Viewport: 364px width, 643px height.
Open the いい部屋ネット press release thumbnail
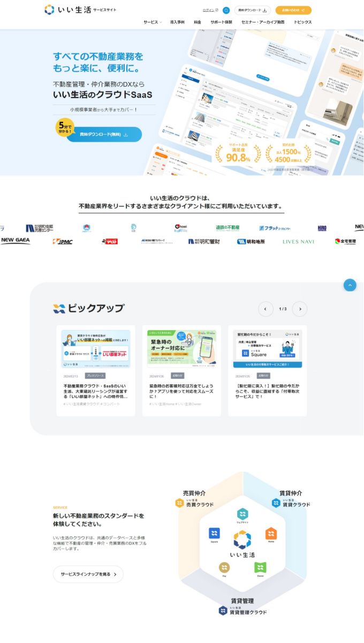click(x=95, y=349)
